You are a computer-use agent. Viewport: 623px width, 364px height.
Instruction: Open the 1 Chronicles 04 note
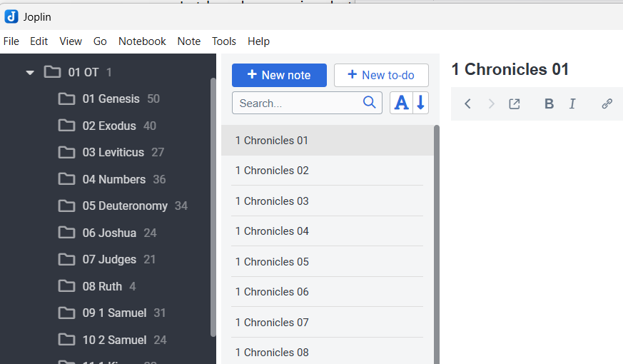pos(272,231)
